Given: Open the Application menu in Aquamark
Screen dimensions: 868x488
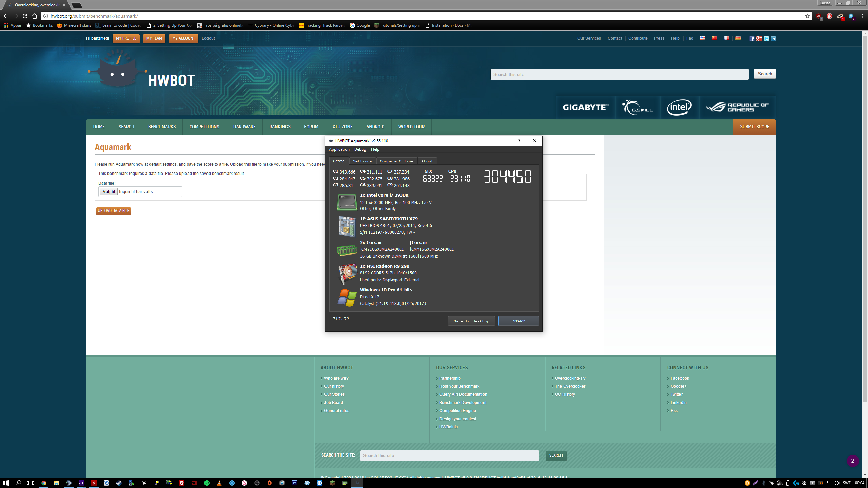Looking at the screenshot, I should (x=339, y=149).
